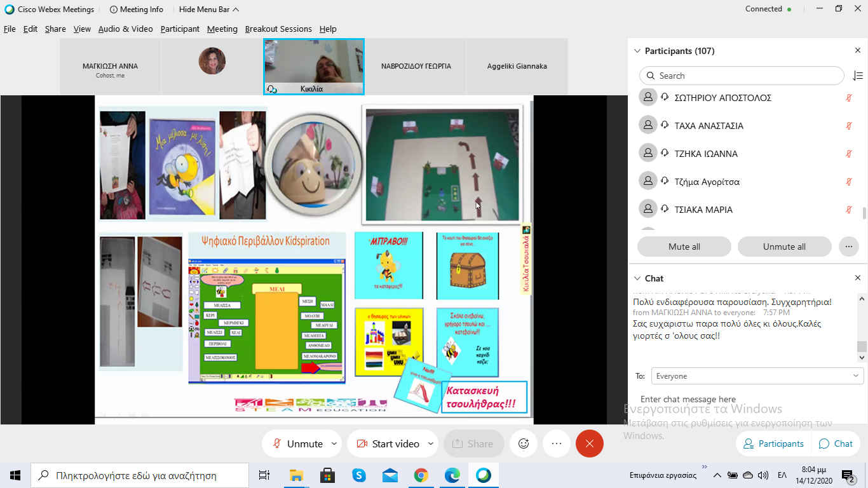This screenshot has width=868, height=488.
Task: Open the reactions smiley icon
Action: tap(524, 444)
